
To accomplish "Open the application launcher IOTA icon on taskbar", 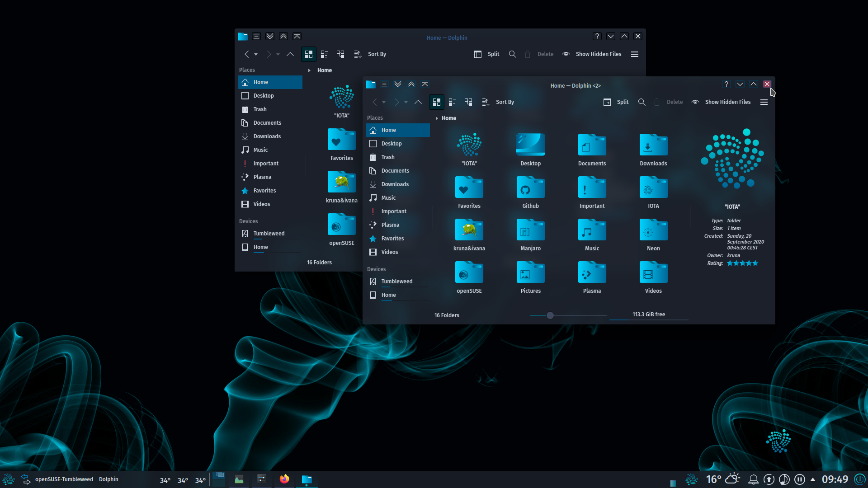I will pyautogui.click(x=8, y=479).
